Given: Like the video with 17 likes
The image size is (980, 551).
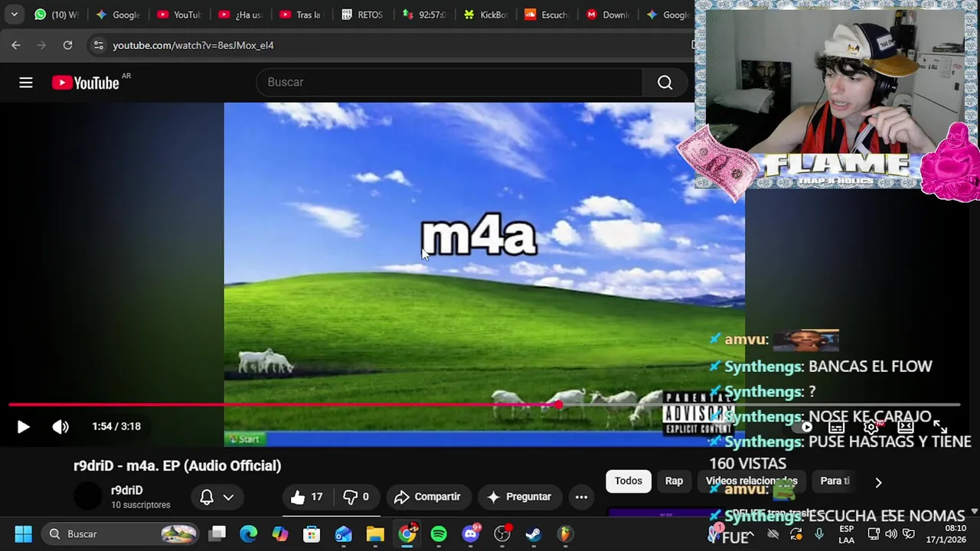Looking at the screenshot, I should pos(307,497).
